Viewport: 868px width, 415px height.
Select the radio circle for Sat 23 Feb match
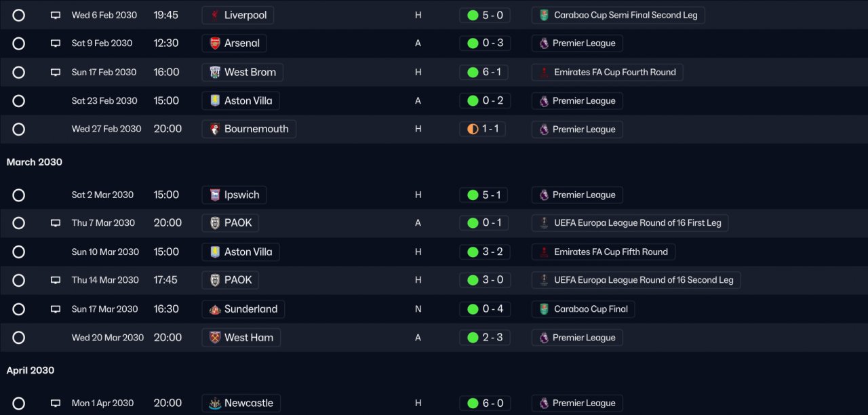[x=18, y=101]
